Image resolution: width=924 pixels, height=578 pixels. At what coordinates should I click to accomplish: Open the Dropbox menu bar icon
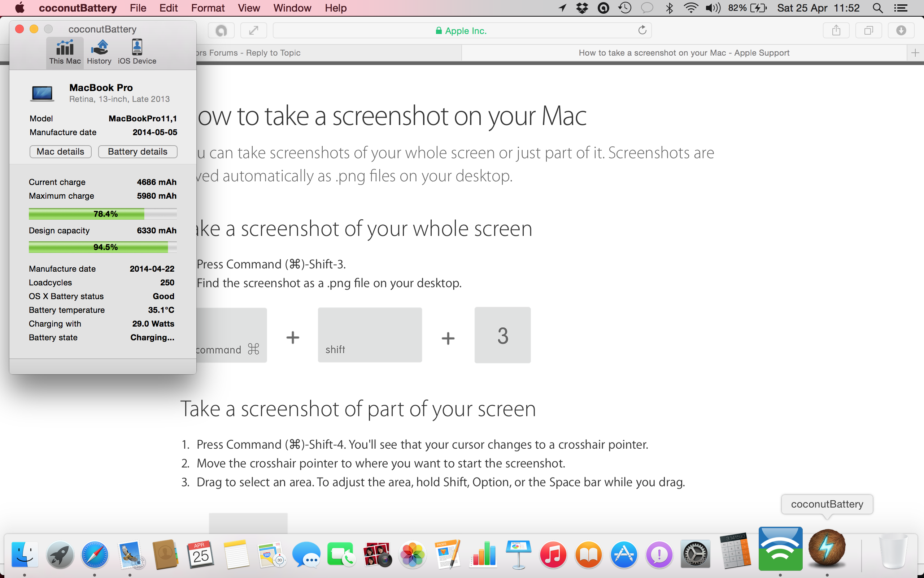(582, 8)
